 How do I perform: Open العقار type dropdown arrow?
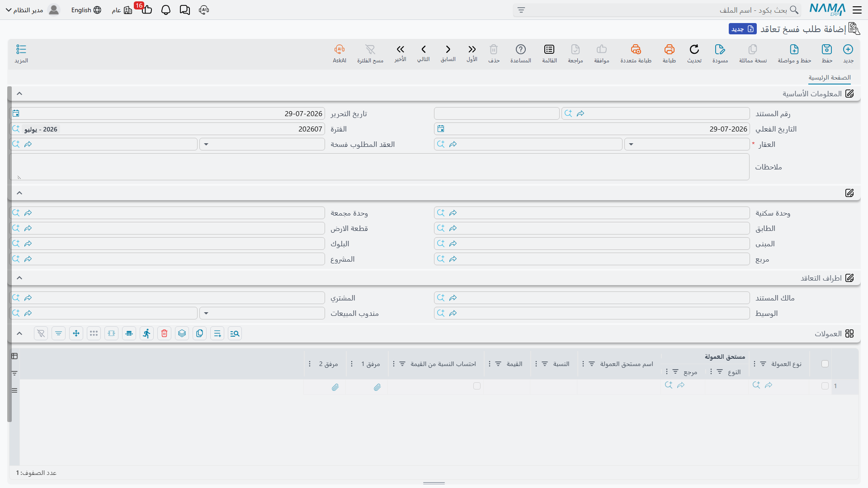click(x=631, y=145)
